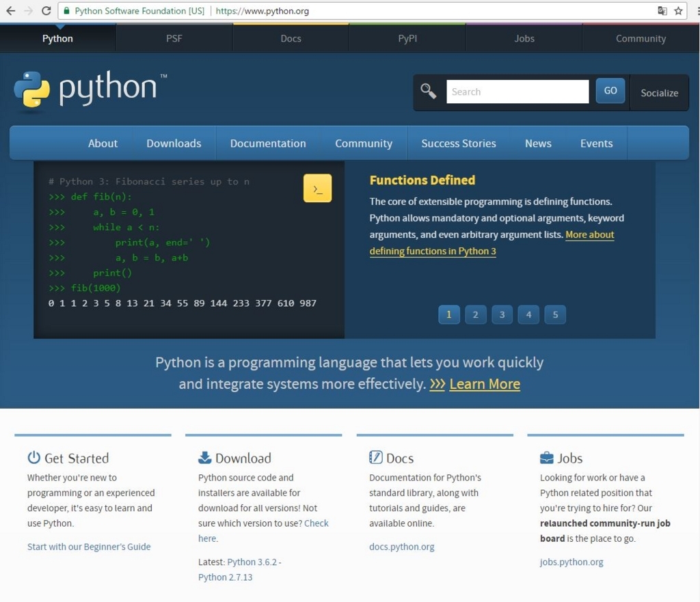Click the magnifying glass search icon
This screenshot has width=700, height=602.
pyautogui.click(x=428, y=91)
